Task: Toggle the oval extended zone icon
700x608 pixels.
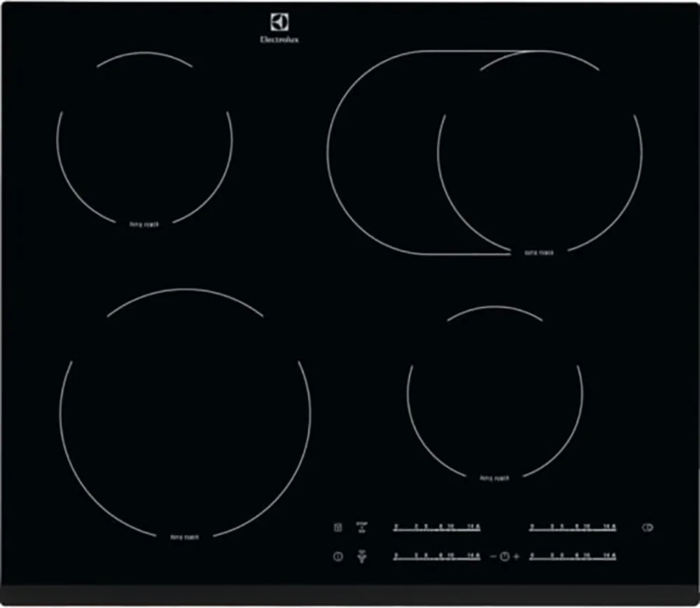Action: coord(647,527)
